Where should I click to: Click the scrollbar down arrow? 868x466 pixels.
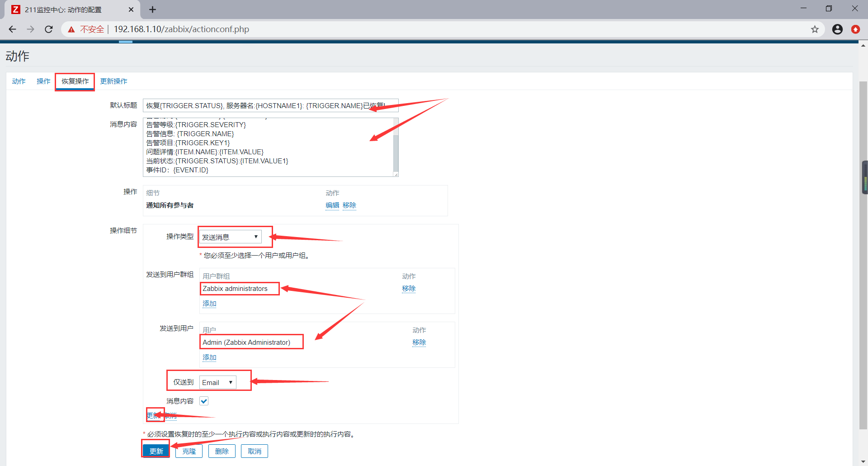coord(863,462)
